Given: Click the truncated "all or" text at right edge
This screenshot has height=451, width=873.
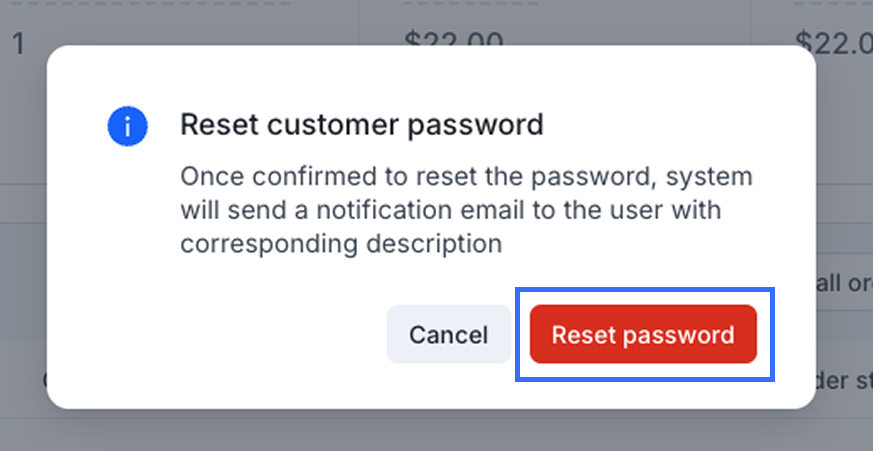Looking at the screenshot, I should pos(844,284).
